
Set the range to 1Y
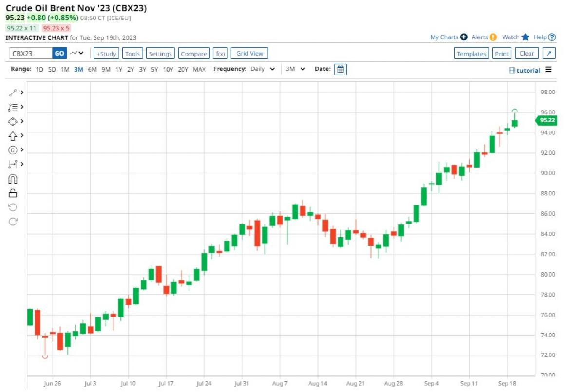pos(119,69)
